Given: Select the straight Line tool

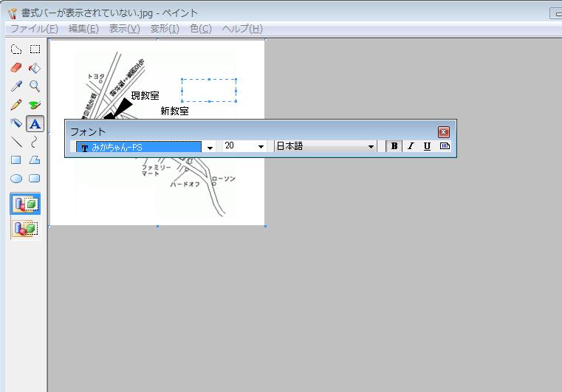Looking at the screenshot, I should point(16,142).
